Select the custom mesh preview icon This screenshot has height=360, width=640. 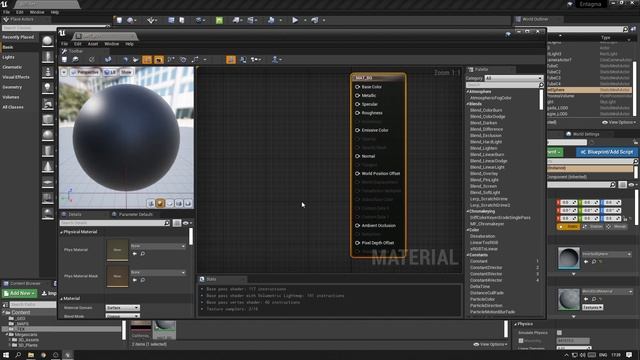(188, 203)
